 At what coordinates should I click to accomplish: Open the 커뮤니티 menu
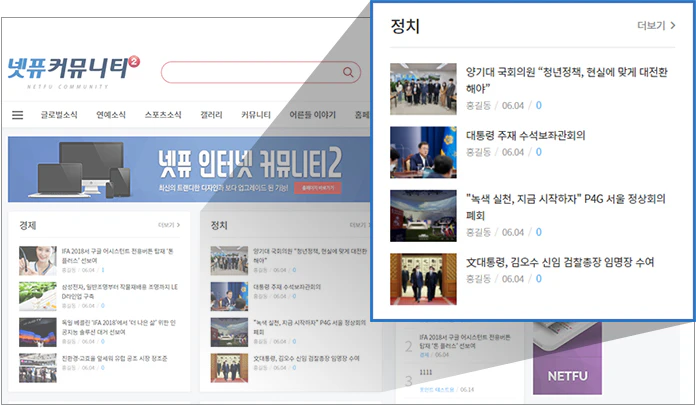[x=256, y=115]
